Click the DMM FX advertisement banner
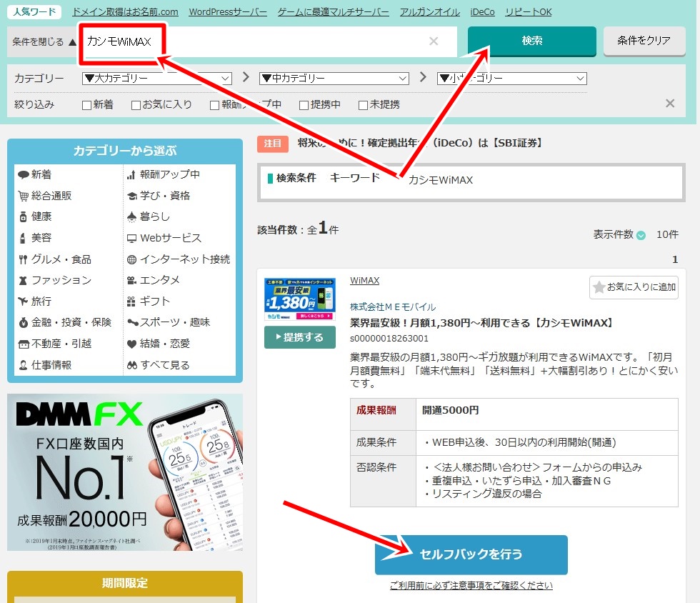Viewport: 700px width, 603px height. pos(124,472)
